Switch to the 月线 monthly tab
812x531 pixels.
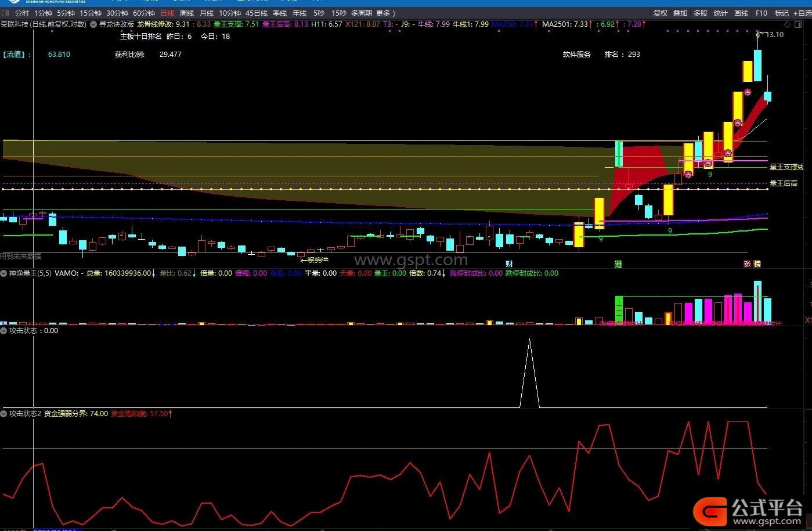click(207, 13)
